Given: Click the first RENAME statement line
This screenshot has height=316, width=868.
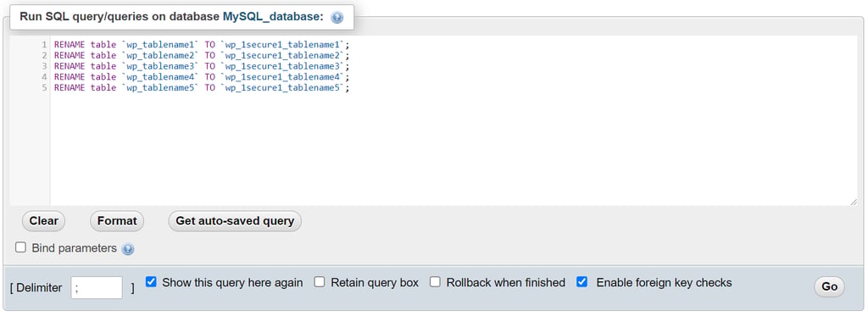Looking at the screenshot, I should (x=202, y=44).
